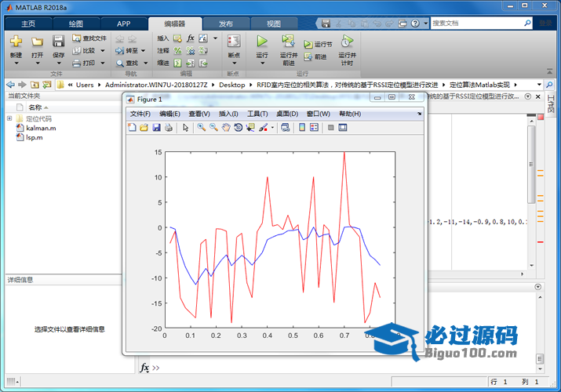Toggle Figure 1 data cursor tool
Screen dimensions: 561x392
[250, 128]
